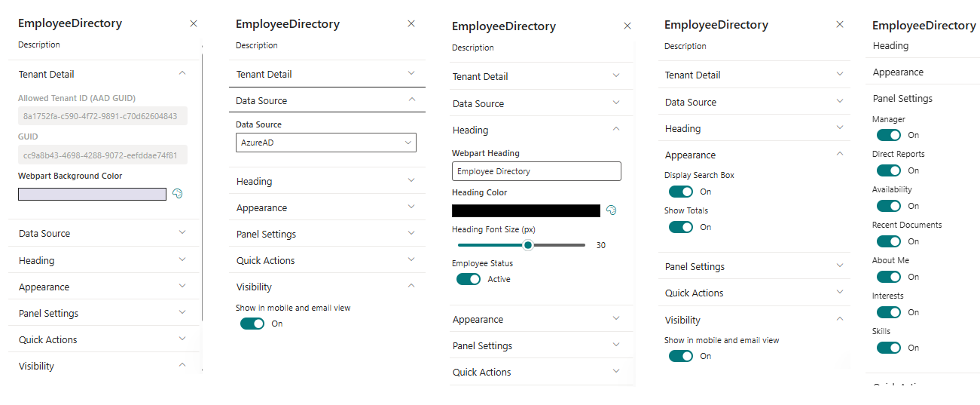Disable the About Me toggle
The width and height of the screenshot is (980, 405).
889,277
